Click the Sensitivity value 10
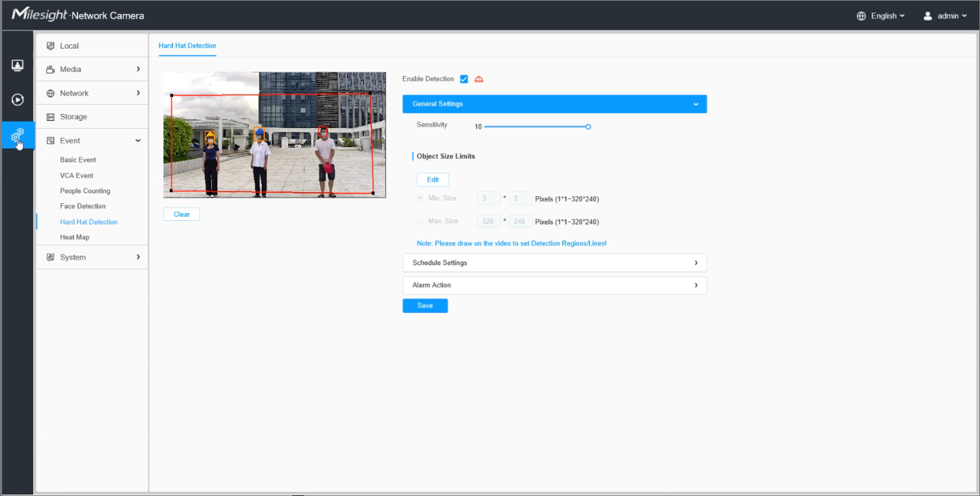The width and height of the screenshot is (980, 496). [478, 127]
